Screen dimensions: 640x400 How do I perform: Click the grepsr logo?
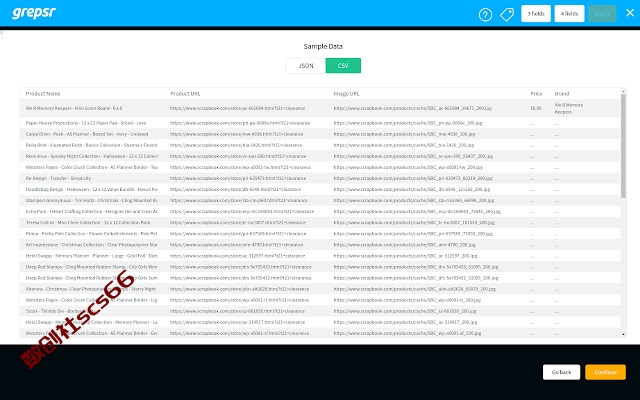coord(33,13)
